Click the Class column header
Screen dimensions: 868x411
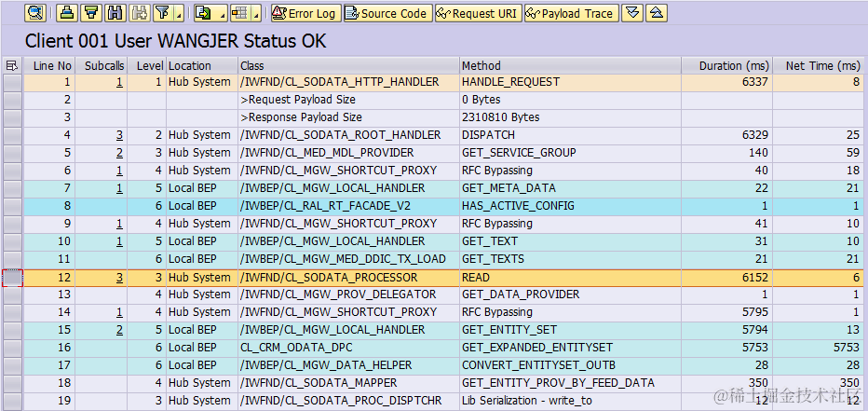coord(348,65)
